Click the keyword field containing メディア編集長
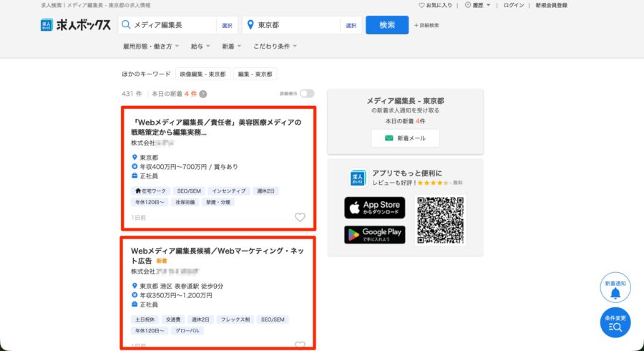Viewport: 644px width, 351px height. click(172, 25)
